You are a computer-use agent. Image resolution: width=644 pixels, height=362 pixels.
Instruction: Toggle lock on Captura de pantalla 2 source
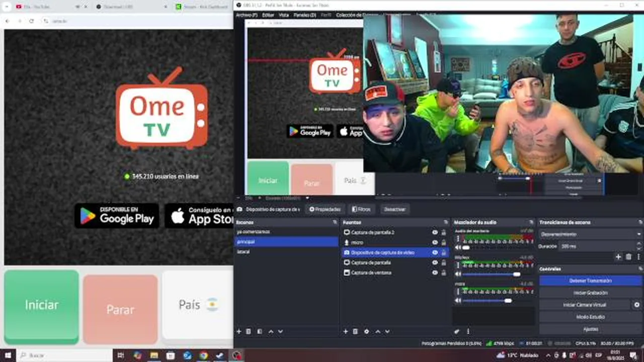(444, 232)
